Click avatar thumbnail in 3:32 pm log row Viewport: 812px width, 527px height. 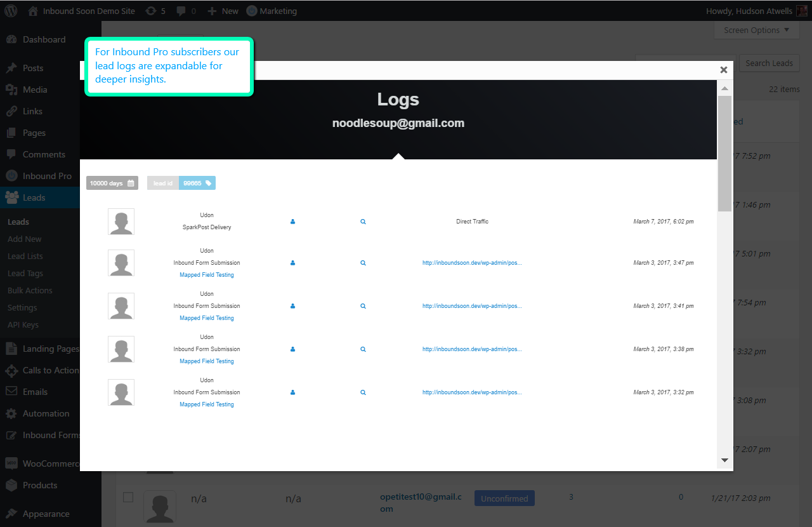pos(121,392)
